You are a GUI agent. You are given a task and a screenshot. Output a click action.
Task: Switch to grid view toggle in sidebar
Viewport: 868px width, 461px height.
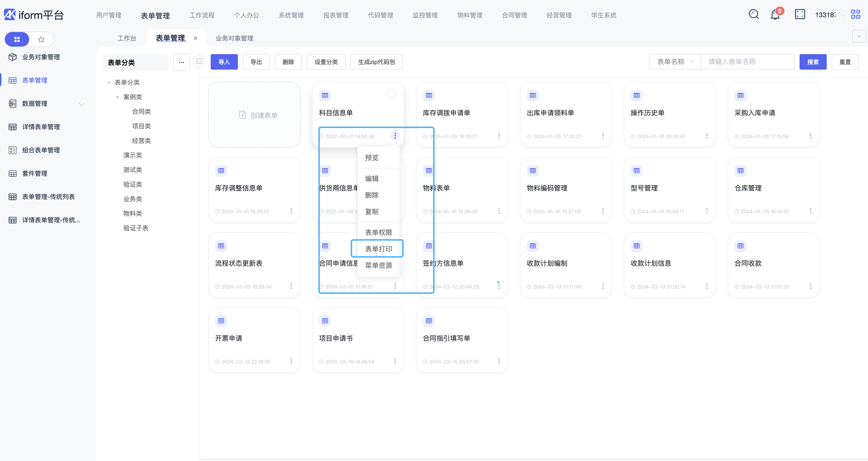coord(17,39)
